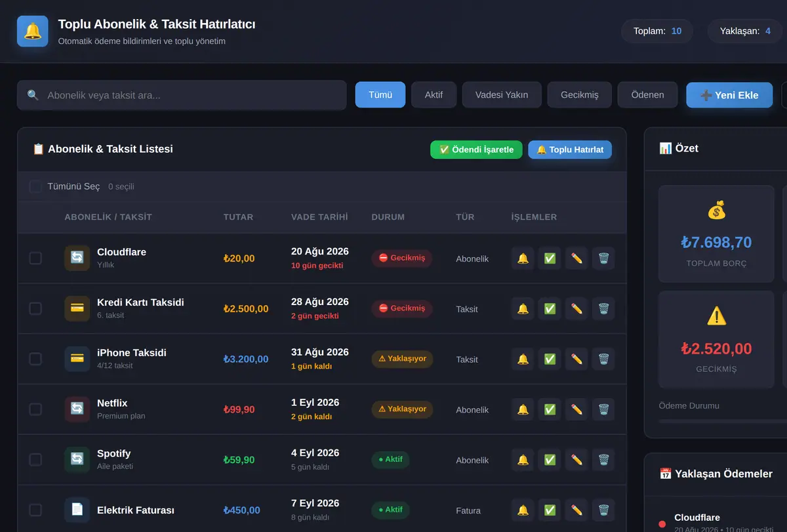Filter list by Aktif
The height and width of the screenshot is (532, 787).
tap(434, 94)
